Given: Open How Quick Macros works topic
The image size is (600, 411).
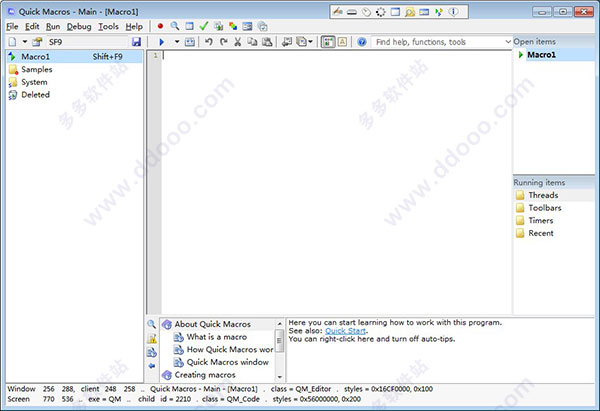Looking at the screenshot, I should 230,349.
